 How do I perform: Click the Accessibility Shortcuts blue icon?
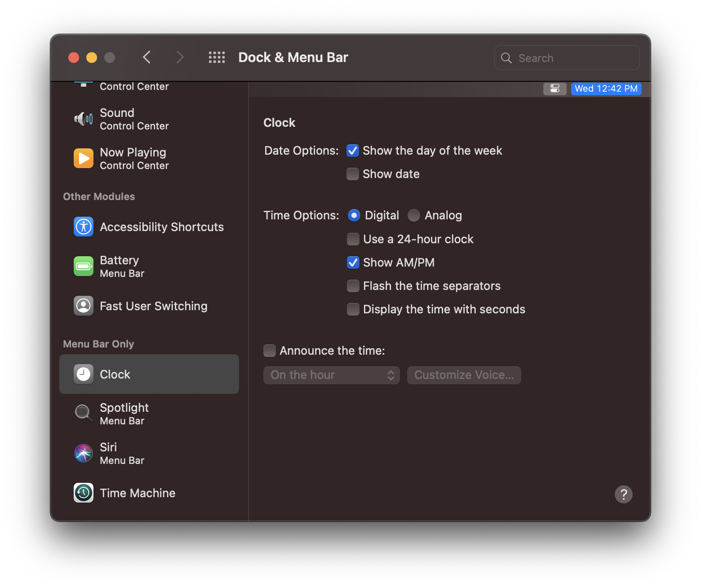tap(84, 227)
